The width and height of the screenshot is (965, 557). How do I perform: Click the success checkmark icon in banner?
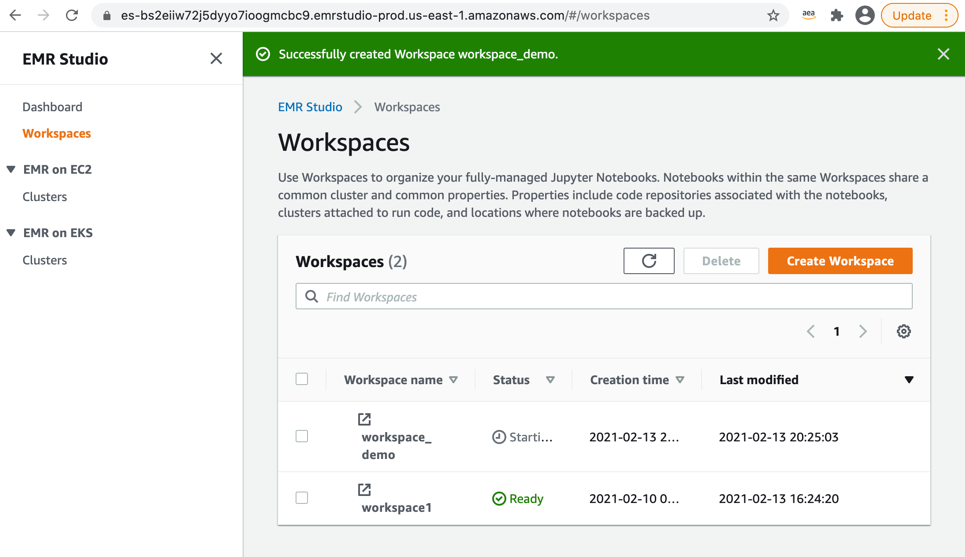coord(263,54)
